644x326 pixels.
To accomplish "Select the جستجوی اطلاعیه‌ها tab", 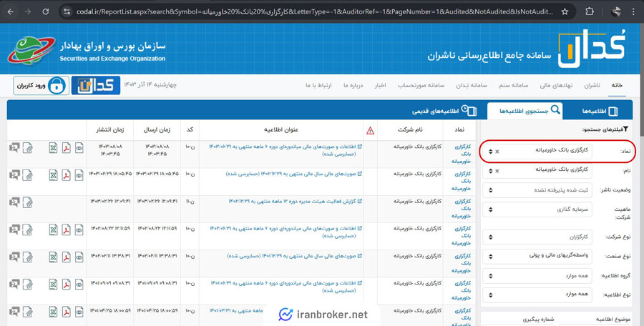I will (525, 111).
